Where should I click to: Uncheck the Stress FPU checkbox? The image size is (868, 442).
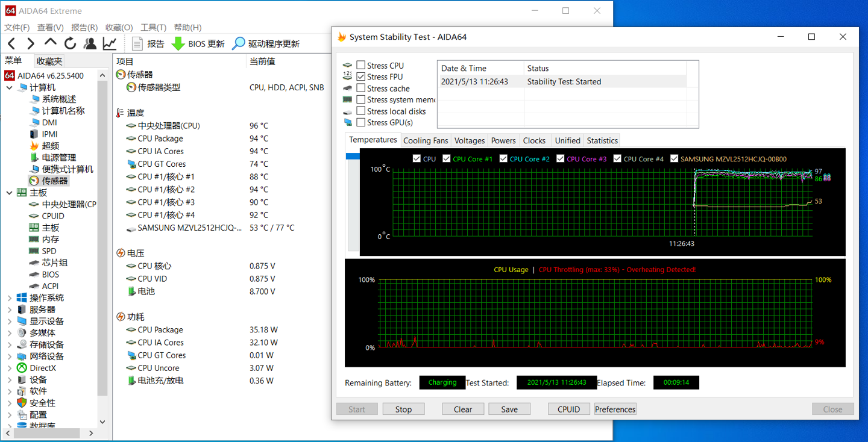360,76
